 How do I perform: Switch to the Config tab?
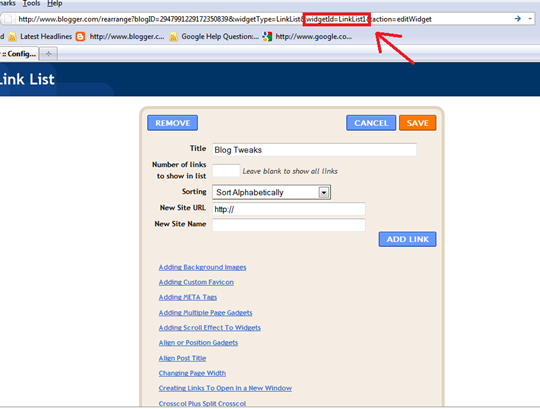click(19, 54)
